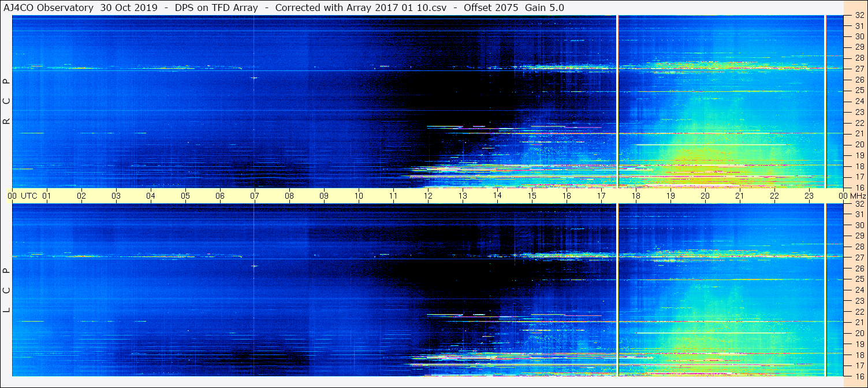Click the 'Gain 5.0' text
Screen dimensions: 868x388
point(545,8)
